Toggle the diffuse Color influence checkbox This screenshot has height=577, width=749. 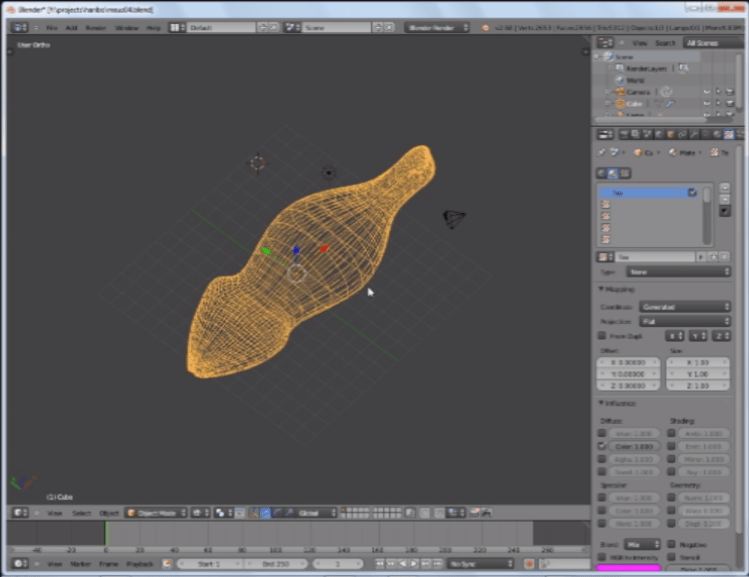[602, 446]
